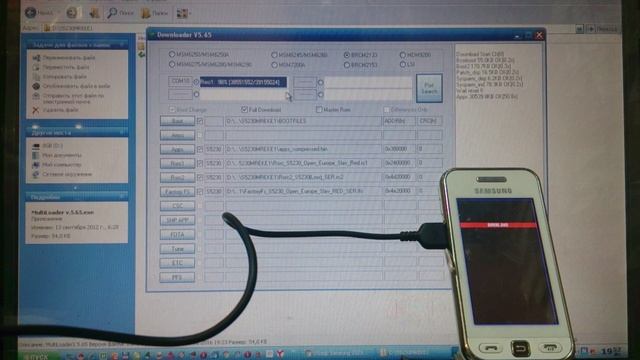
Task: Toggle the Differences Only checkbox
Action: tap(386, 110)
